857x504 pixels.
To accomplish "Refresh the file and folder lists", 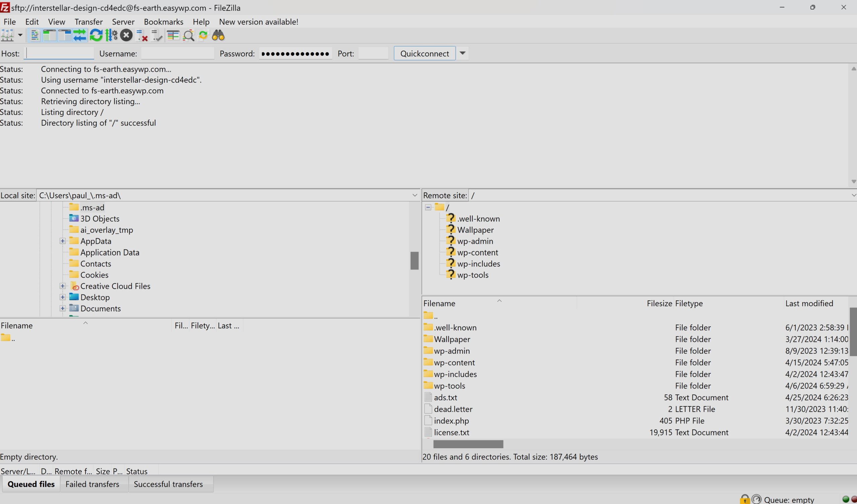I will (96, 35).
